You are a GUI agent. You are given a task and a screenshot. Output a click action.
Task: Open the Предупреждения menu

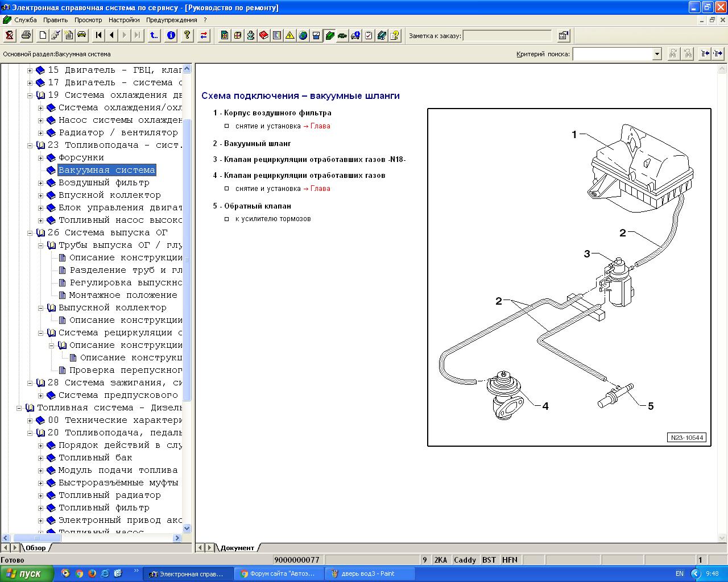coord(171,20)
